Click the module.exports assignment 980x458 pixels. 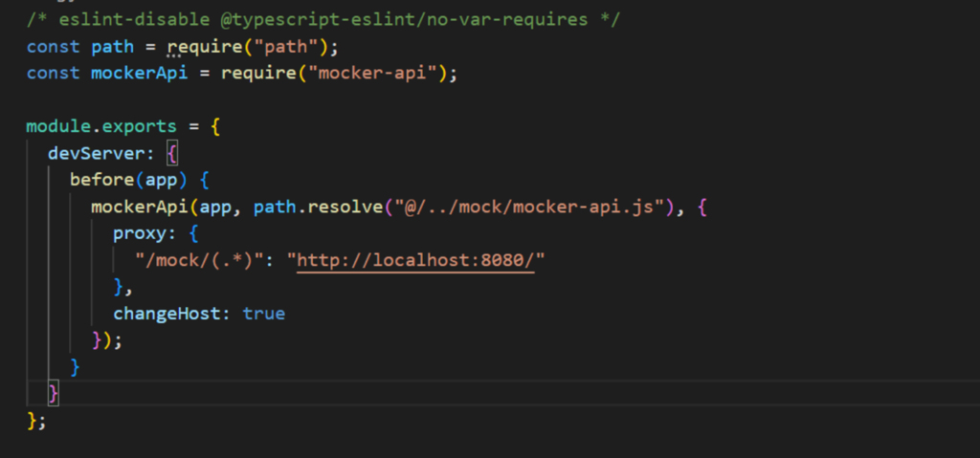[100, 126]
